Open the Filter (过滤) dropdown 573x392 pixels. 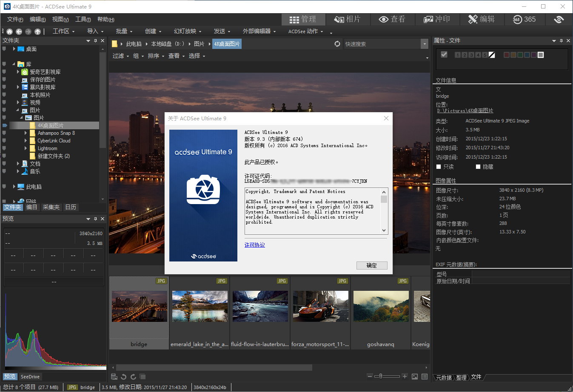(x=121, y=56)
